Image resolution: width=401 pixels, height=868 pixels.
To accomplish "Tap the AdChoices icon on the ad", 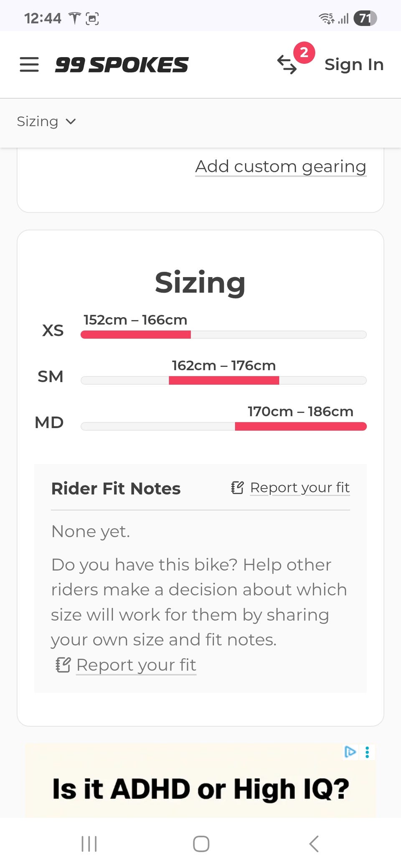I will point(350,752).
